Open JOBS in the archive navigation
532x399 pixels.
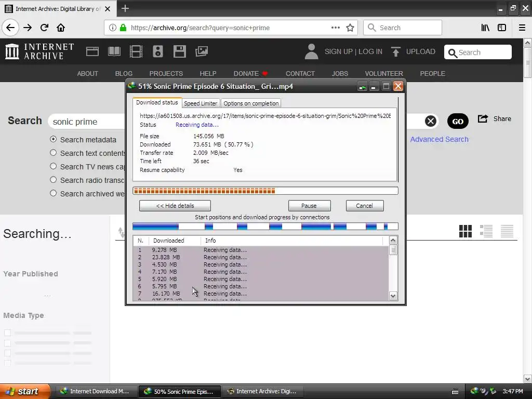click(x=340, y=74)
